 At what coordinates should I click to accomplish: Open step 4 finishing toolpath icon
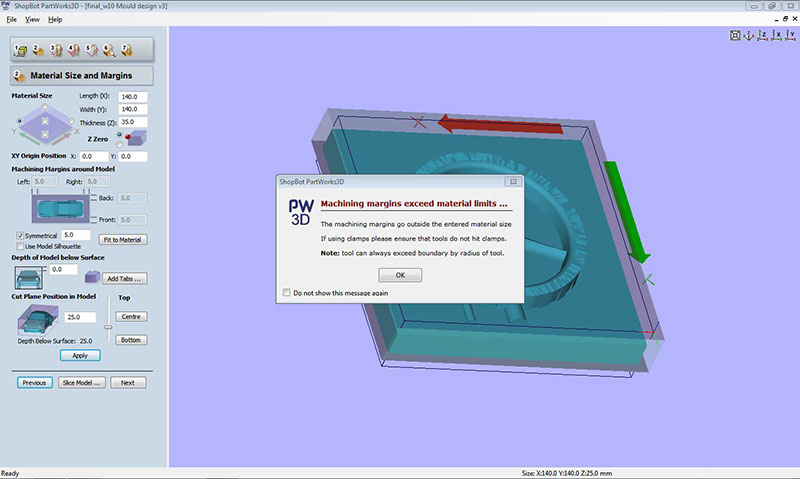[x=74, y=50]
